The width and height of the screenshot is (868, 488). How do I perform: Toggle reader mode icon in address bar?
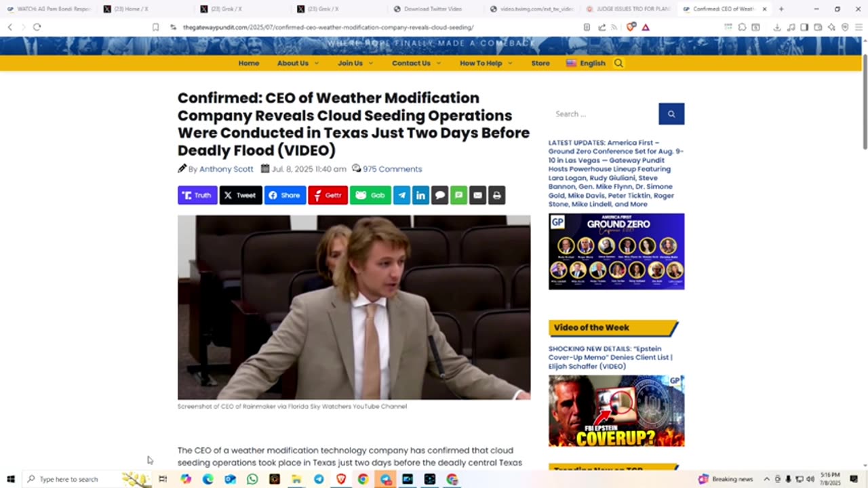tap(587, 27)
